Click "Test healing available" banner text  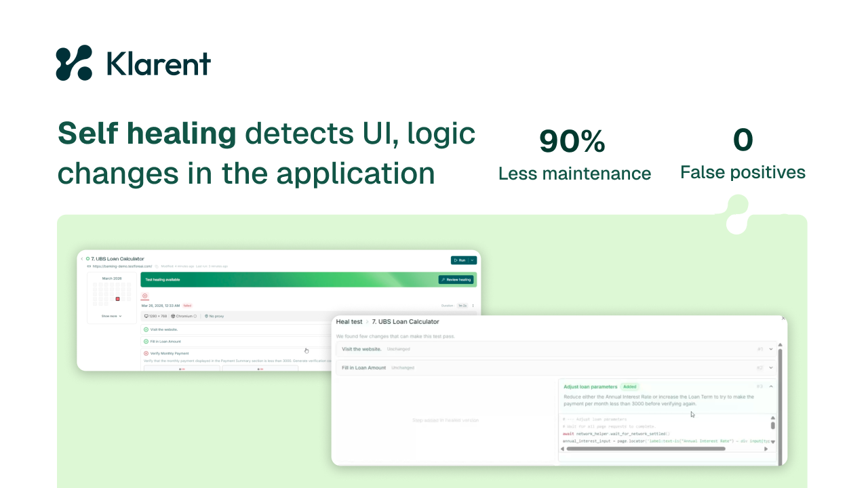tap(163, 279)
